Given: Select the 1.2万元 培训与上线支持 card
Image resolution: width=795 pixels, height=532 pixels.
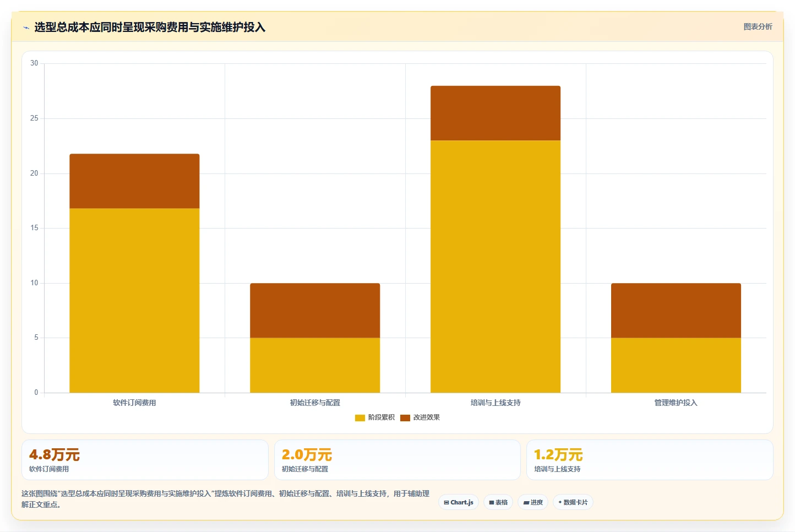Looking at the screenshot, I should click(650, 460).
